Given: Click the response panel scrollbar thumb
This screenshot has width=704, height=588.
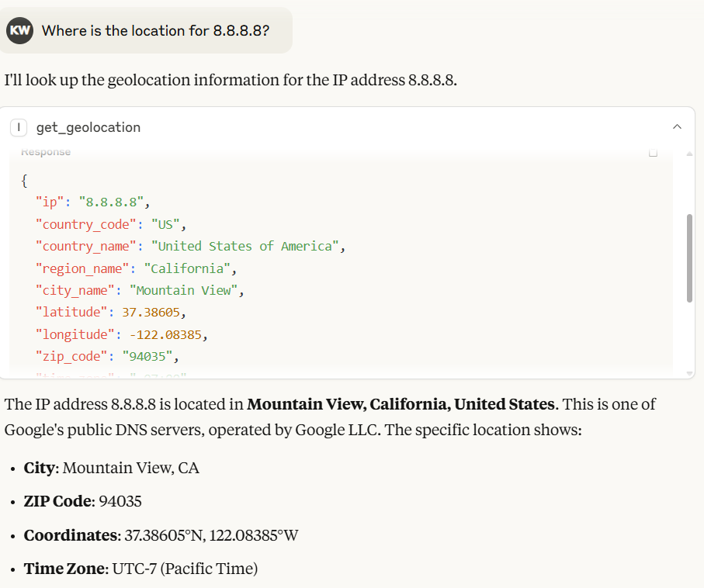Looking at the screenshot, I should pyautogui.click(x=689, y=258).
